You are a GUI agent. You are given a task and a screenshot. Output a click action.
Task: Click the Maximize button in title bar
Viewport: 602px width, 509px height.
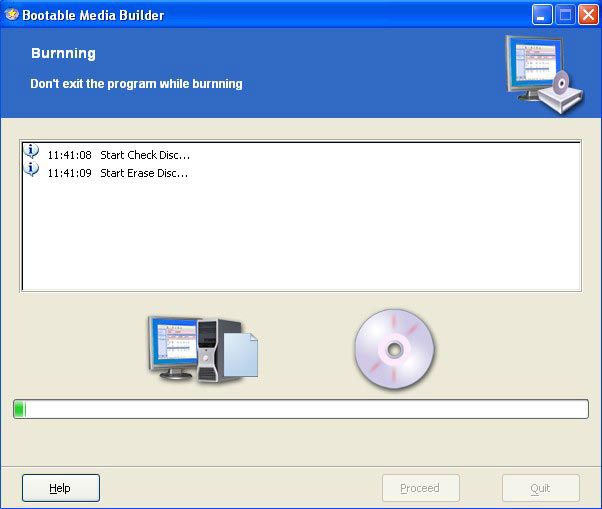[565, 15]
